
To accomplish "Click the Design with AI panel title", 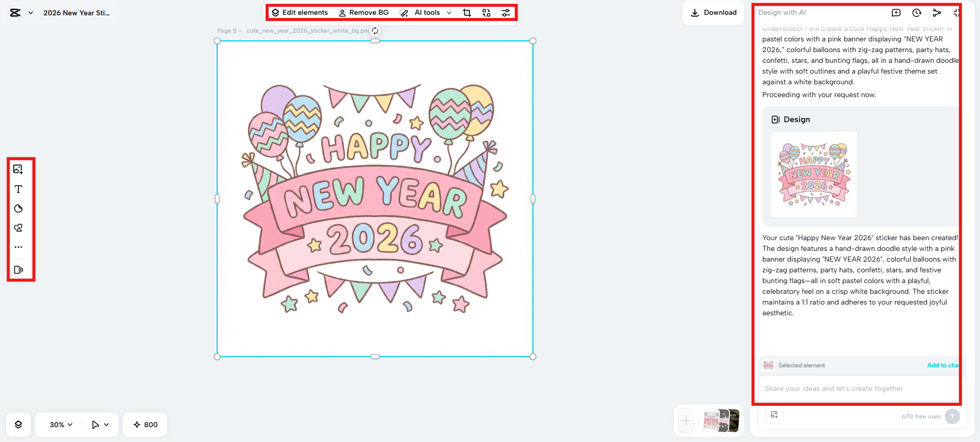I will point(782,13).
